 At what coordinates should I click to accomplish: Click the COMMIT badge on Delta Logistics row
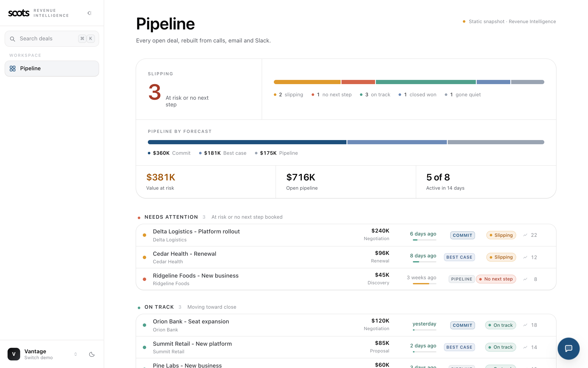tap(462, 235)
